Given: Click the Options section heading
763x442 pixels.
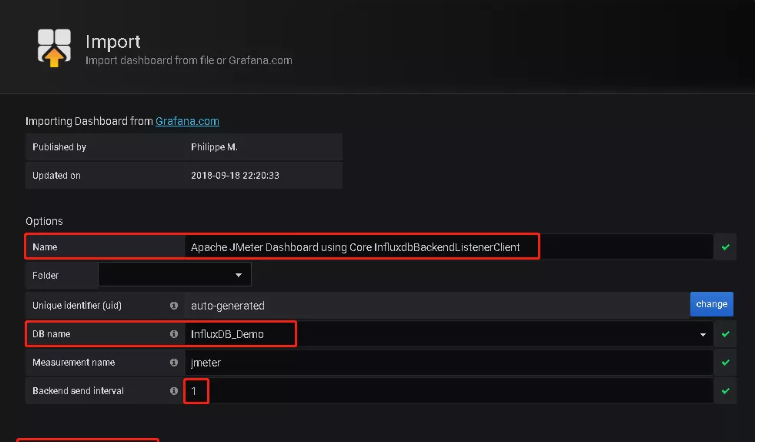Looking at the screenshot, I should pyautogui.click(x=44, y=221).
